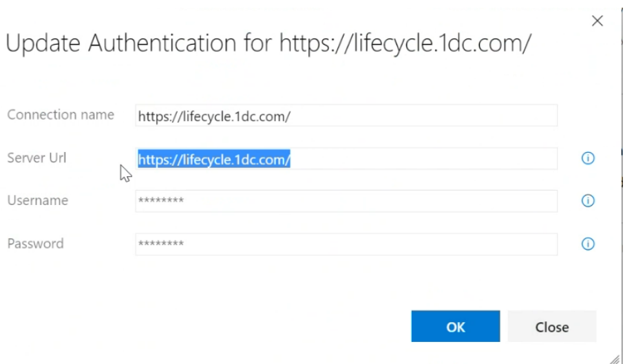The width and height of the screenshot is (625, 364).
Task: Click the "Password" label
Action: [35, 243]
